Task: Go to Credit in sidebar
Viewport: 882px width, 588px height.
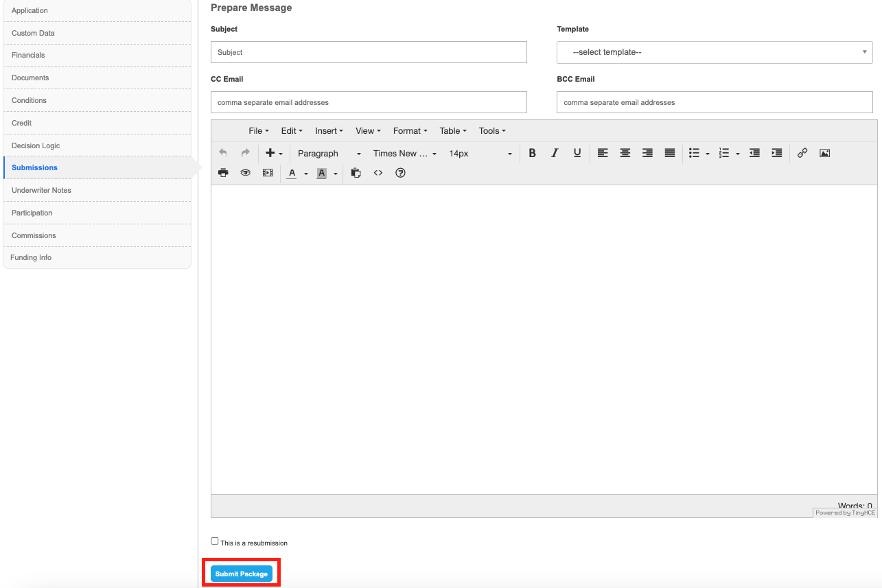Action: [x=97, y=123]
